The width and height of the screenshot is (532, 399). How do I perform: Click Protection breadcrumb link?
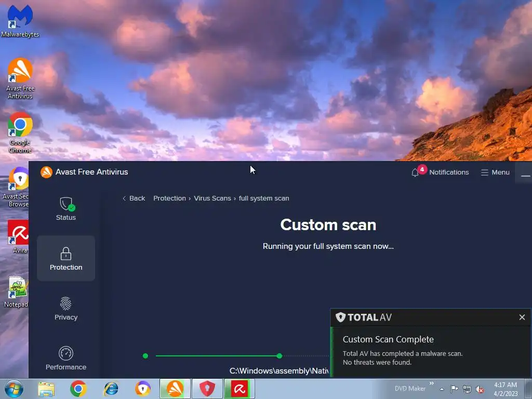pyautogui.click(x=169, y=198)
